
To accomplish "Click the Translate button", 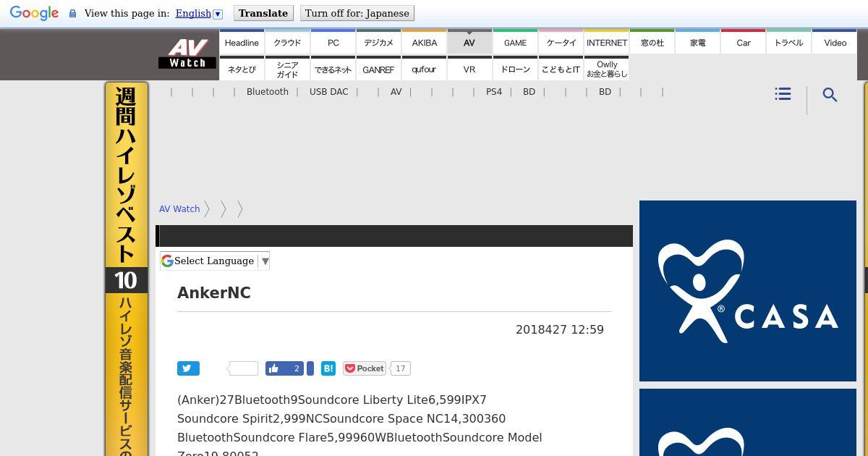I will tap(263, 13).
